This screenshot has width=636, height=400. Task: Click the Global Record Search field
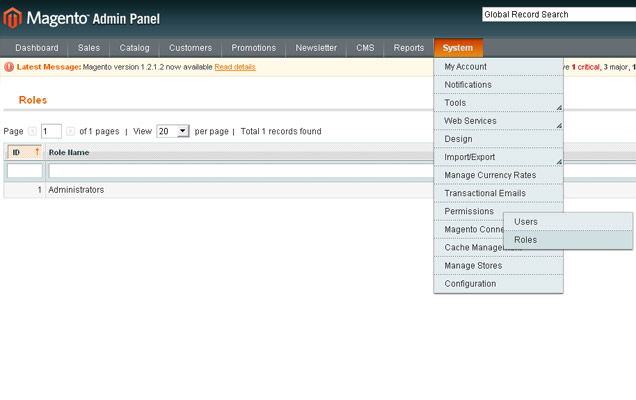tap(559, 15)
